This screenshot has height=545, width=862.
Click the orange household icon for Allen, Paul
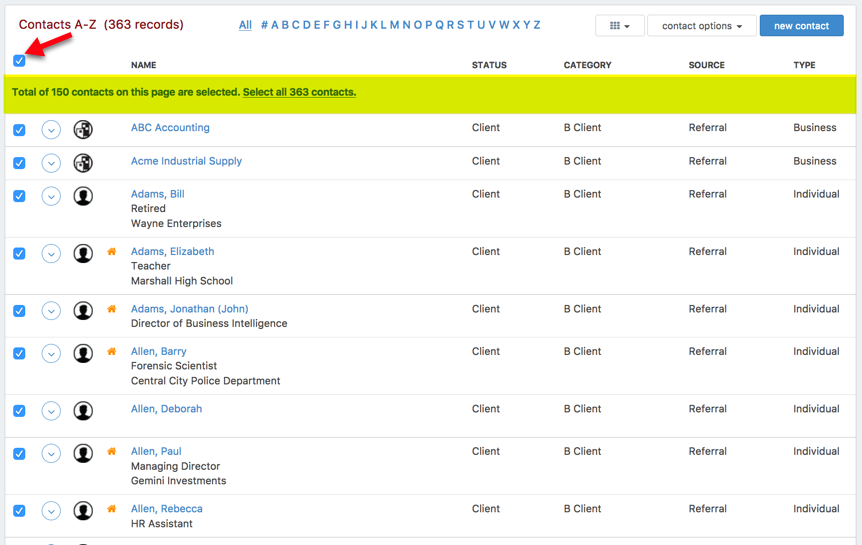coord(112,451)
